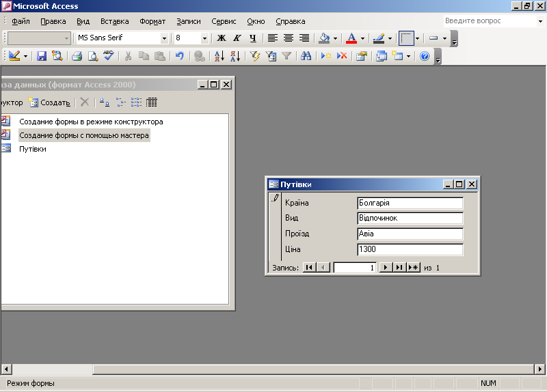
Task: Select 'Создание формы с помощью мастера'
Action: [x=84, y=135]
